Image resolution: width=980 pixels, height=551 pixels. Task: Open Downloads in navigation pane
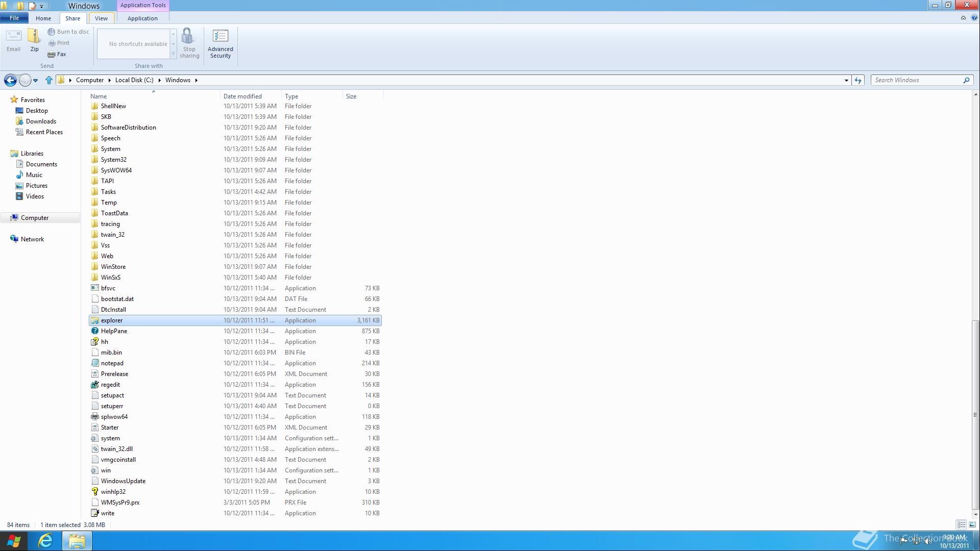(41, 121)
